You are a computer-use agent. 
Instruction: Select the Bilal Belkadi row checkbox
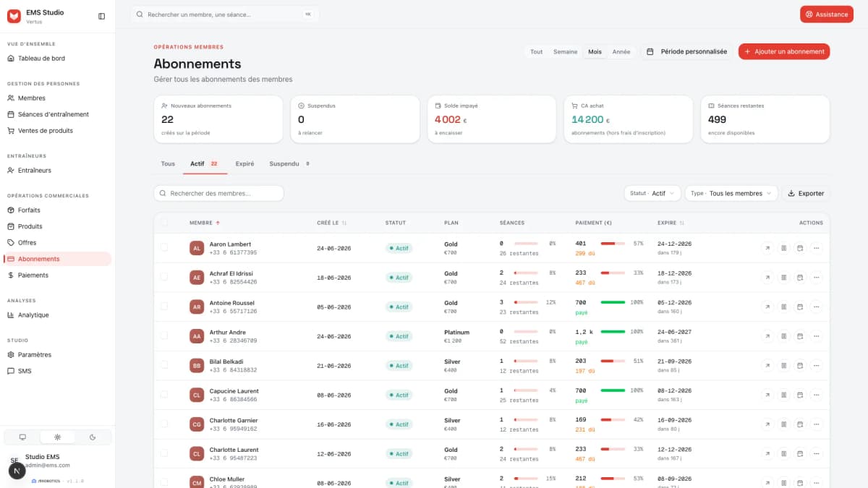(x=164, y=365)
